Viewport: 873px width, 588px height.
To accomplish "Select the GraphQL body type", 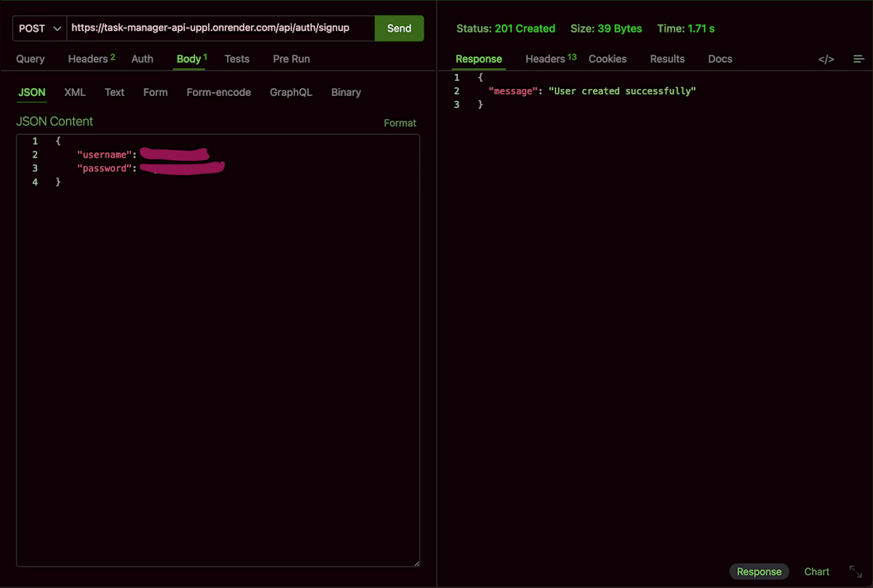I will pyautogui.click(x=290, y=92).
